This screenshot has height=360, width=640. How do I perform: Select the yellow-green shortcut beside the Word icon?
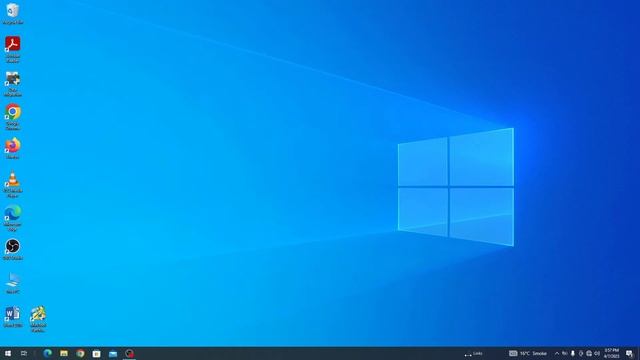point(38,319)
